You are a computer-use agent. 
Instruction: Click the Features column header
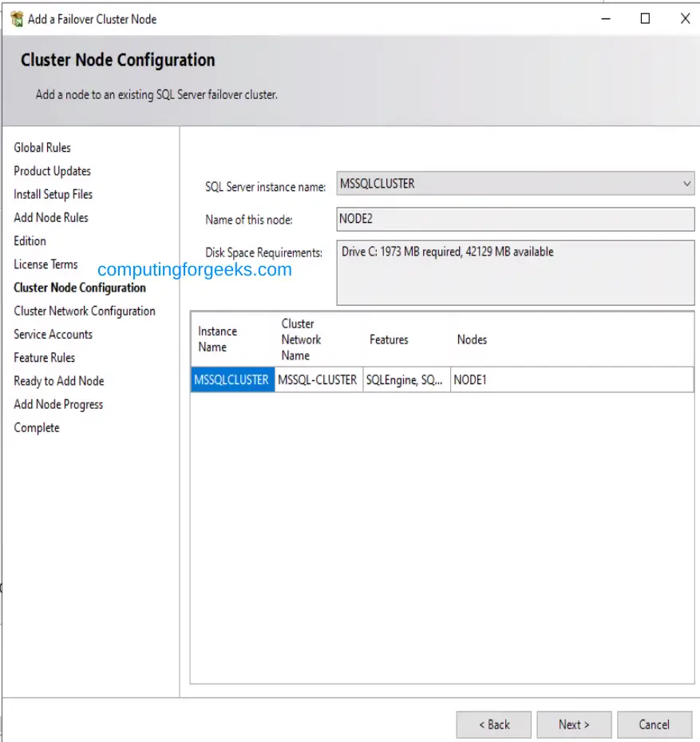click(x=407, y=339)
